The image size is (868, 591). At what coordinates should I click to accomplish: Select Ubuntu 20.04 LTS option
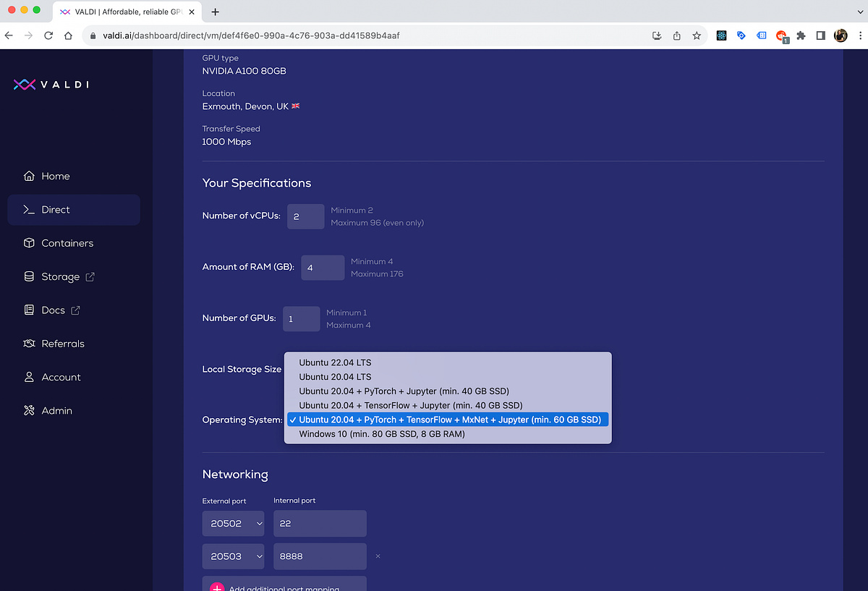click(448, 377)
